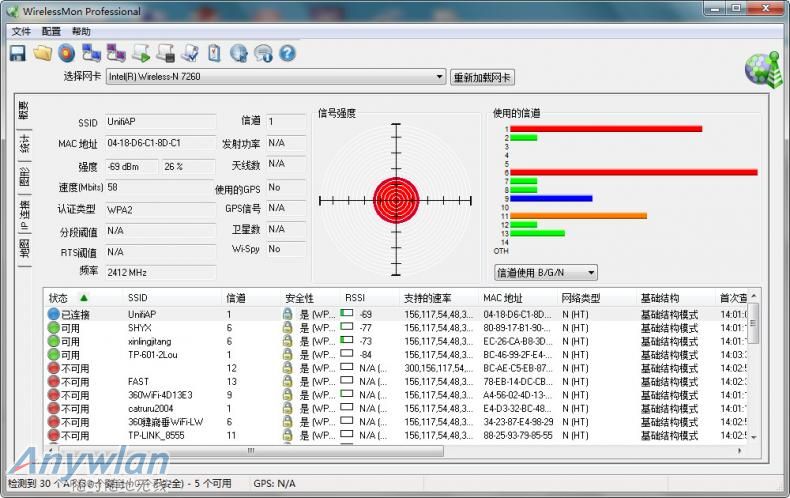Click the network list vertical scrollbar

pos(754,370)
